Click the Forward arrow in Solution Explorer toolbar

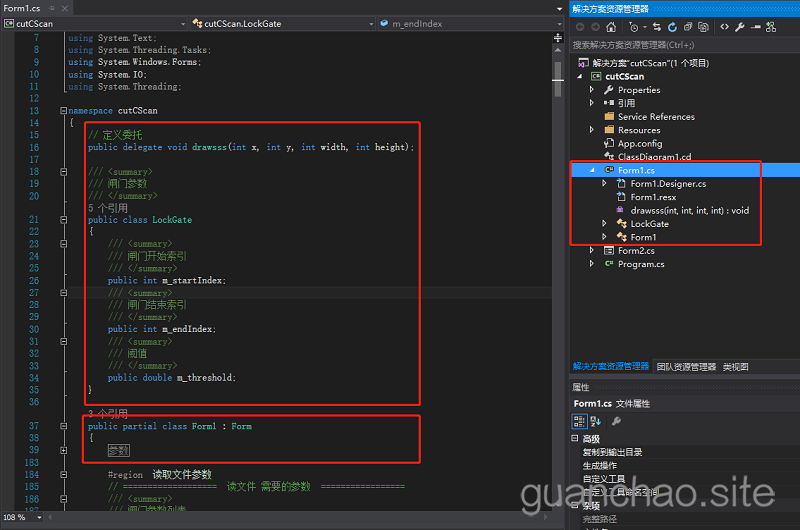[x=595, y=27]
